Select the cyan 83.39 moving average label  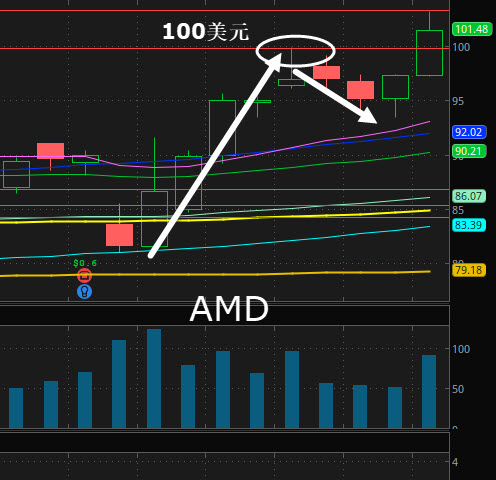[469, 225]
